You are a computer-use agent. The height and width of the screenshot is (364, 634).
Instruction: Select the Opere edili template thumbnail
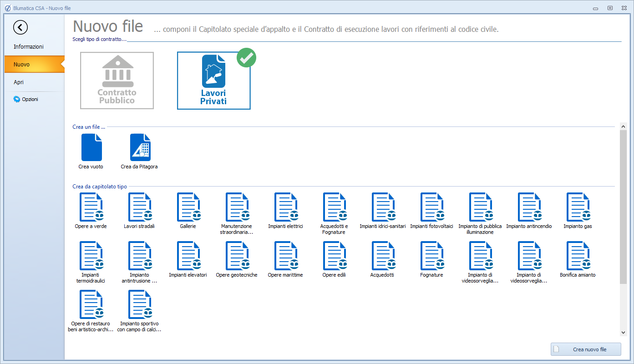pyautogui.click(x=334, y=256)
